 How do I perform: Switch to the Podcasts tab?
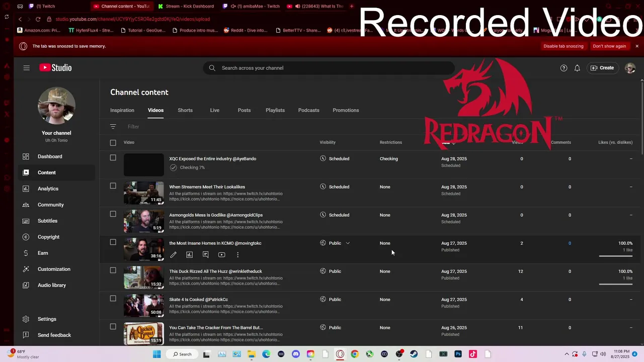(308, 110)
